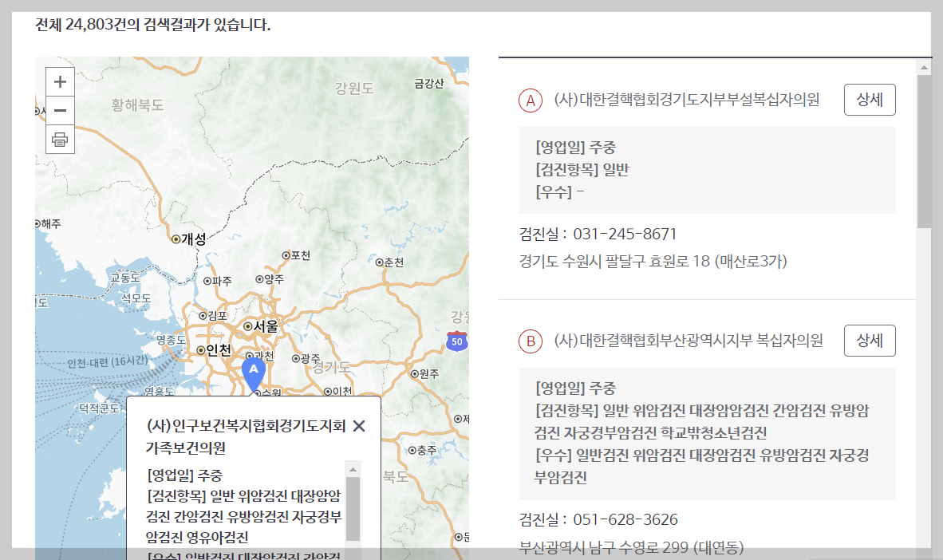Zoom out of the map
943x560 pixels.
tap(60, 111)
